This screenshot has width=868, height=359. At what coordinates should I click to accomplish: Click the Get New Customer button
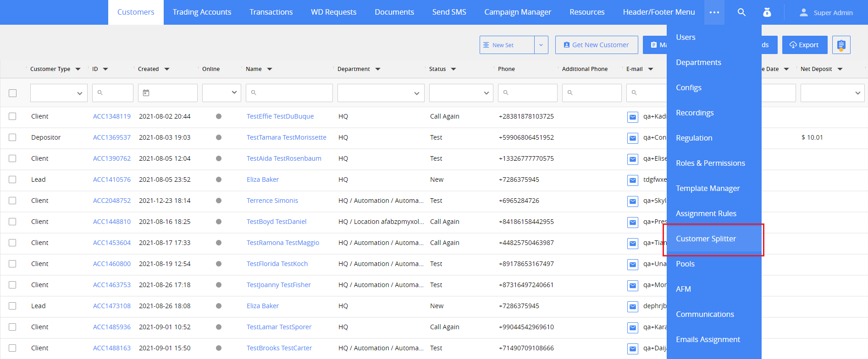tap(596, 45)
